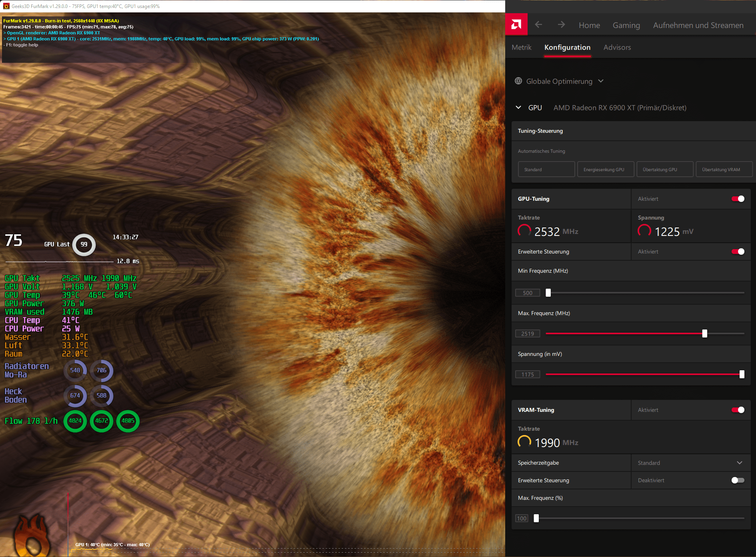Click the 'Flow 178 l/h' readout

(x=31, y=421)
